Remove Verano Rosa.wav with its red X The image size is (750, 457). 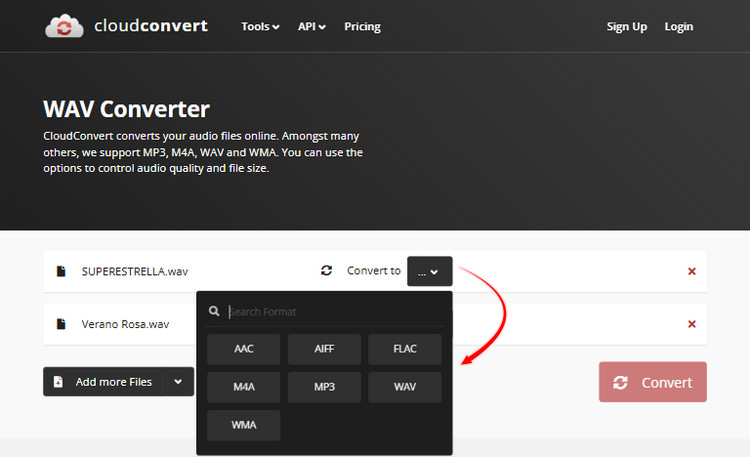[x=692, y=324]
